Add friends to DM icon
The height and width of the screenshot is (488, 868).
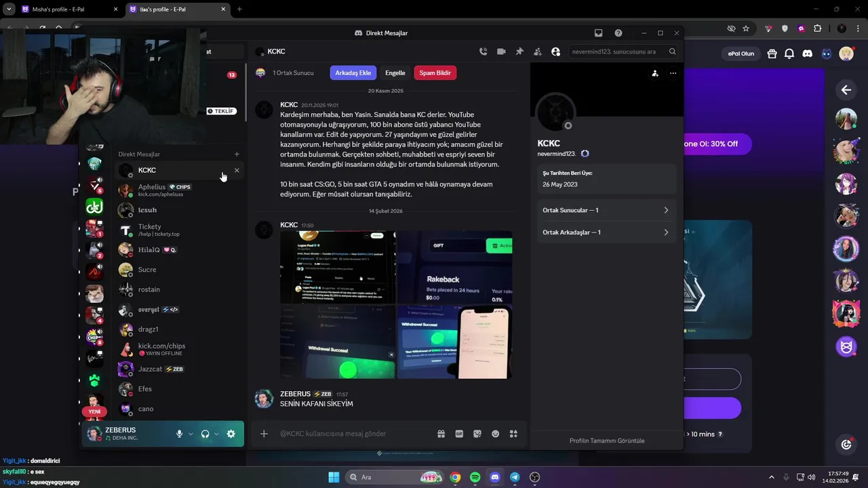[538, 52]
